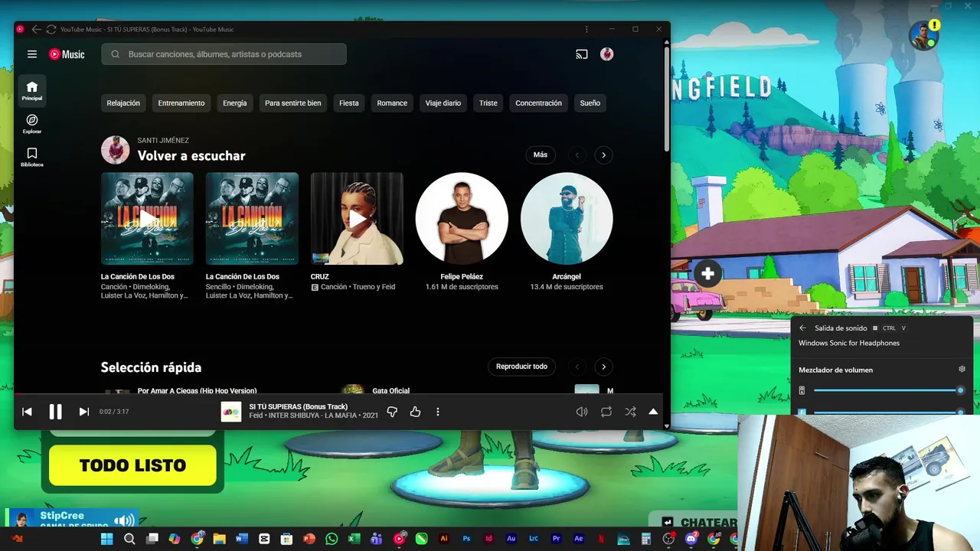Skip to the next track
The height and width of the screenshot is (551, 980).
click(x=84, y=412)
